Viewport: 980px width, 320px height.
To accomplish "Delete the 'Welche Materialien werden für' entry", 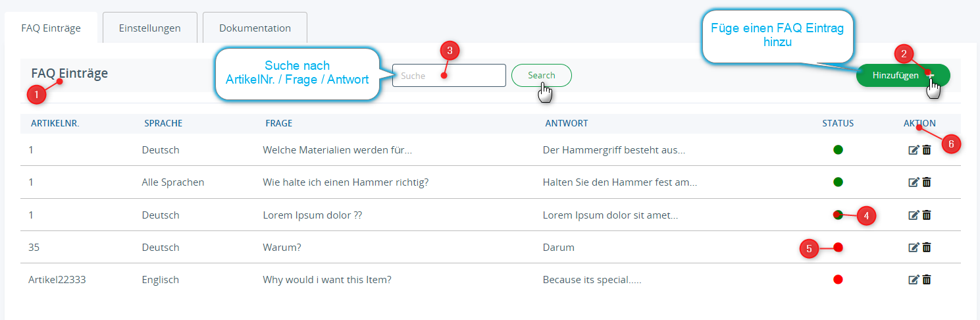I will 927,150.
